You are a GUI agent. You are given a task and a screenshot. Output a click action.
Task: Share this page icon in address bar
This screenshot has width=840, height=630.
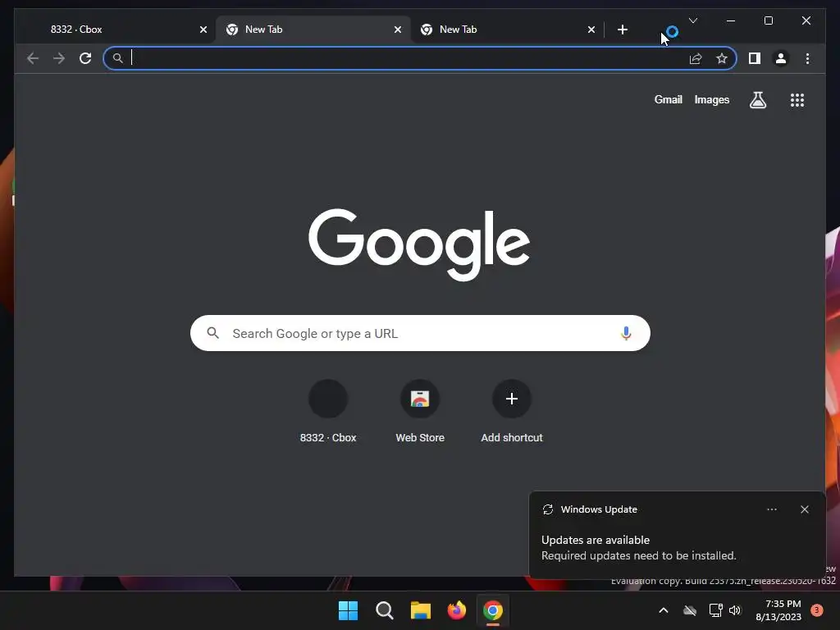pyautogui.click(x=696, y=58)
